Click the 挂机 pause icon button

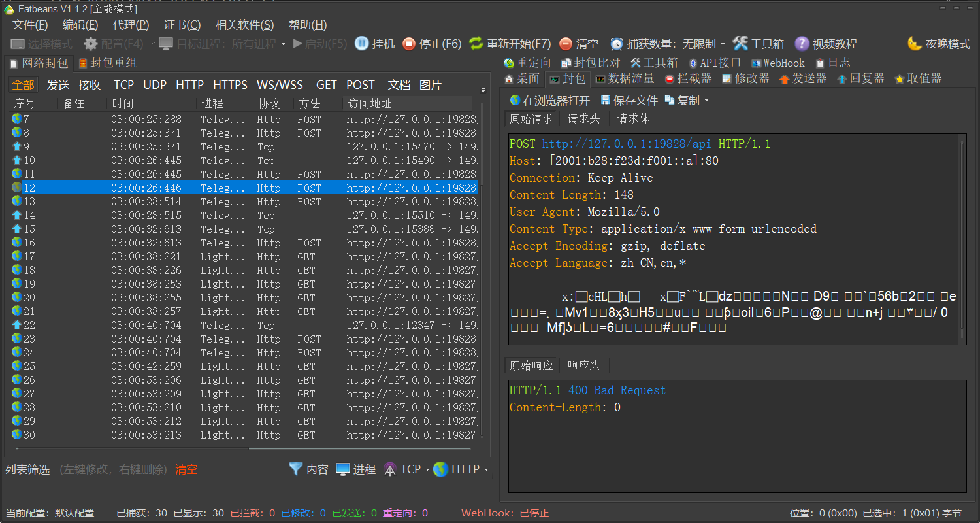coord(361,44)
